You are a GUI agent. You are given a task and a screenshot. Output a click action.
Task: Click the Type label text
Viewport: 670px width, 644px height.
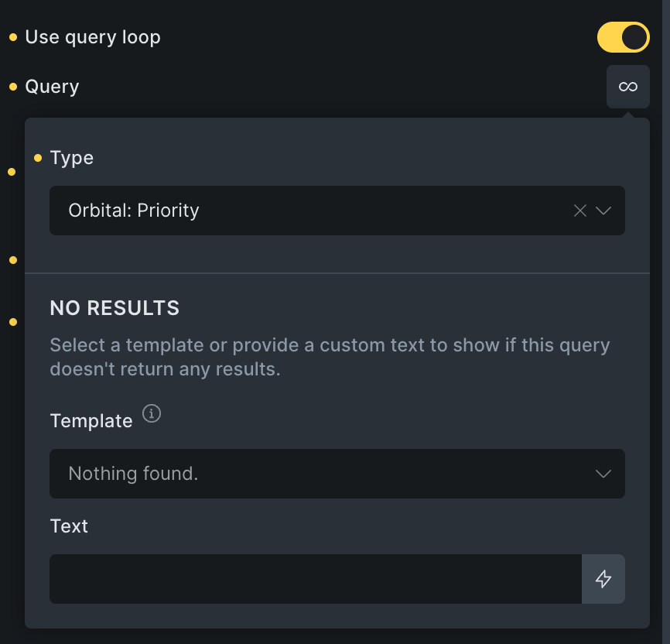pos(72,158)
